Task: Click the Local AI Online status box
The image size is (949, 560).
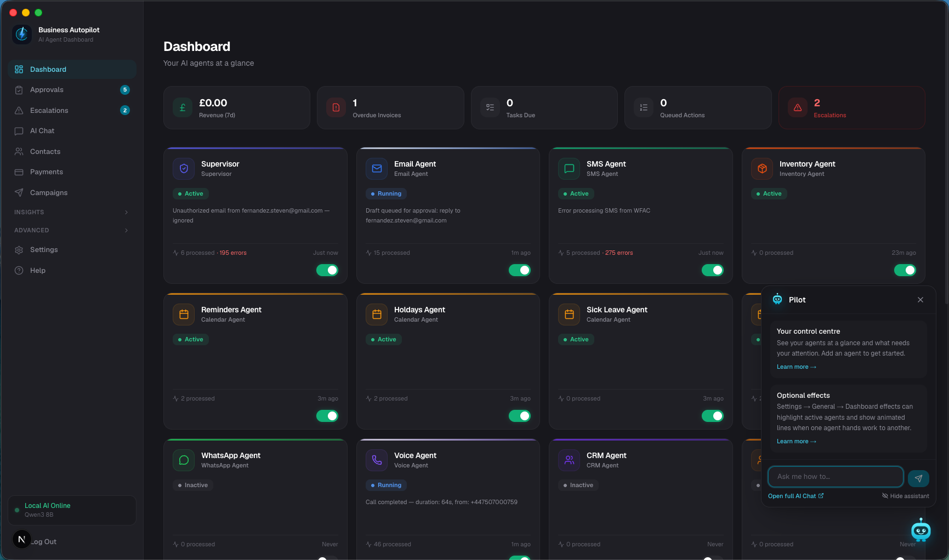Action: coord(72,510)
